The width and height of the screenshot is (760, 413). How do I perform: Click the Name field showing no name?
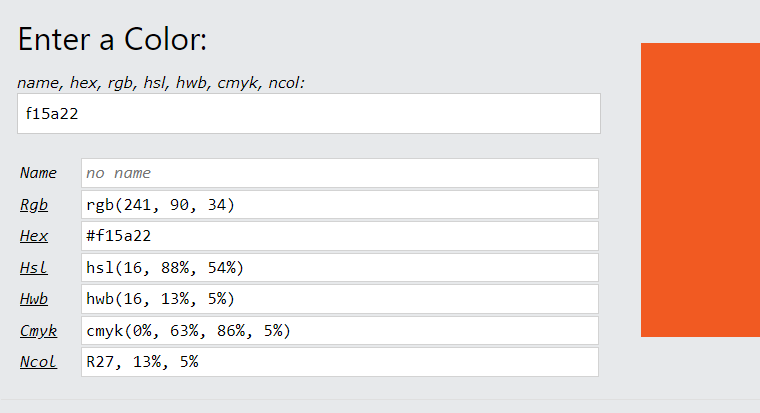[x=340, y=173]
